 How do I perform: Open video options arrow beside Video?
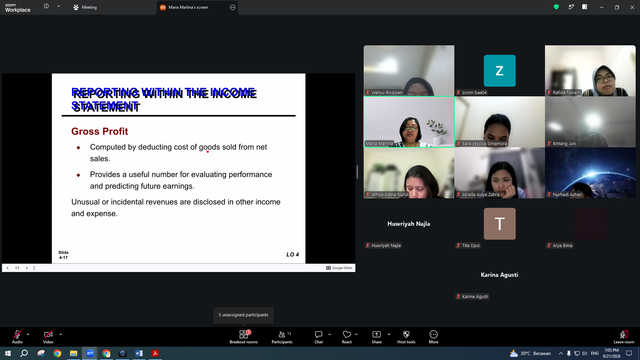tap(60, 335)
